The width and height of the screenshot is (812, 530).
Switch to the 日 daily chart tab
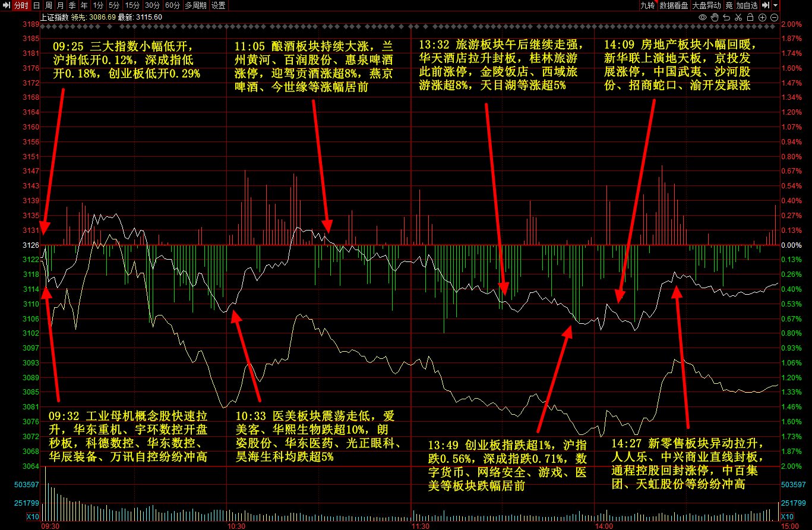coord(36,5)
